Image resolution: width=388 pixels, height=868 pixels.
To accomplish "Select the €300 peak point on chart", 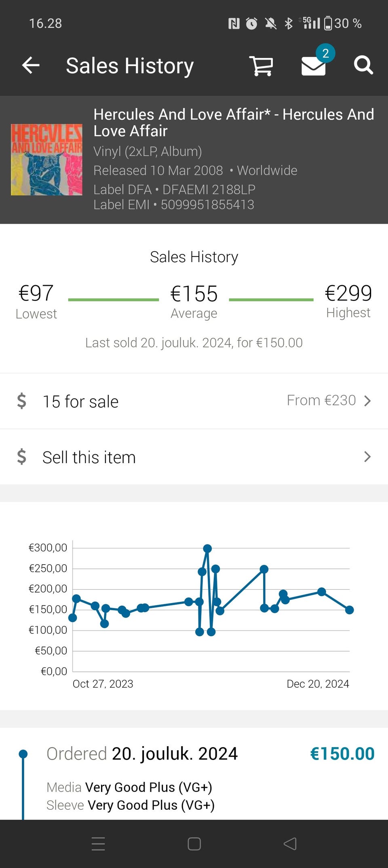I will coord(207,548).
